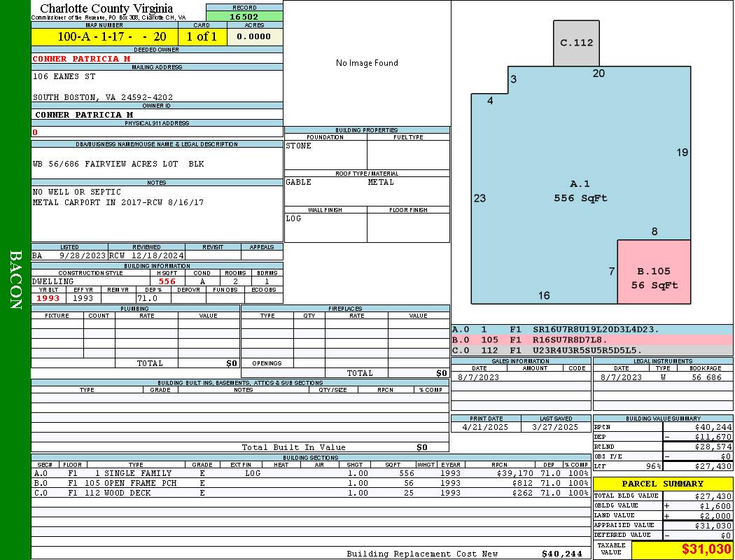Click the green BACON sidebar label
The height and width of the screenshot is (560, 735).
point(15,280)
